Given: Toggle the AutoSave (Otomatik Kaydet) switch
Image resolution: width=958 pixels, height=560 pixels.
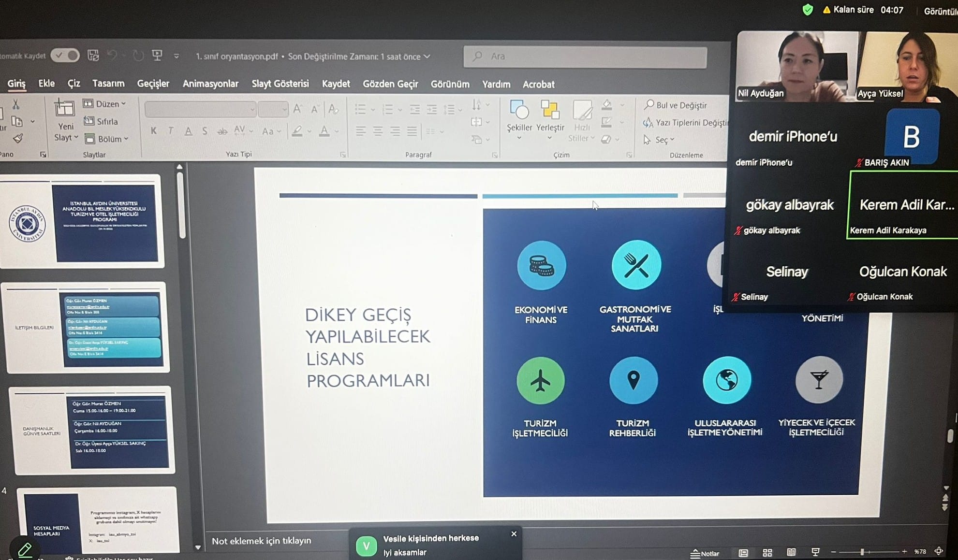Looking at the screenshot, I should click(65, 56).
